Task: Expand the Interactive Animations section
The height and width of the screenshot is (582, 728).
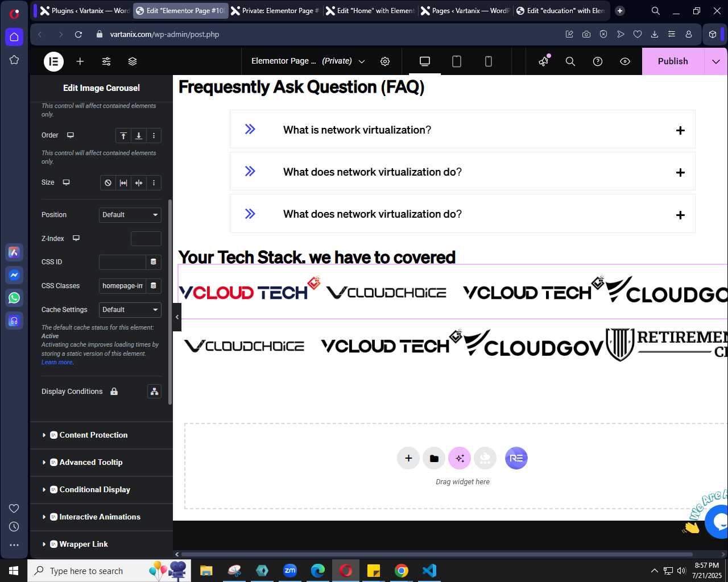Action: coord(101,517)
